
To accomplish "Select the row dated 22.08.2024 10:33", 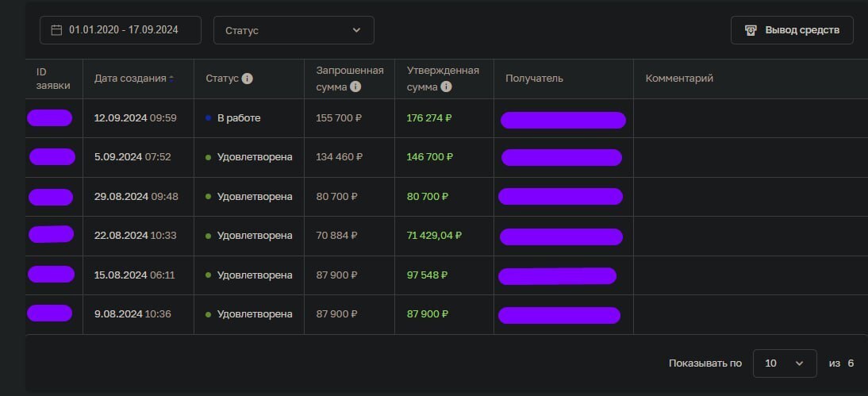I will click(446, 236).
